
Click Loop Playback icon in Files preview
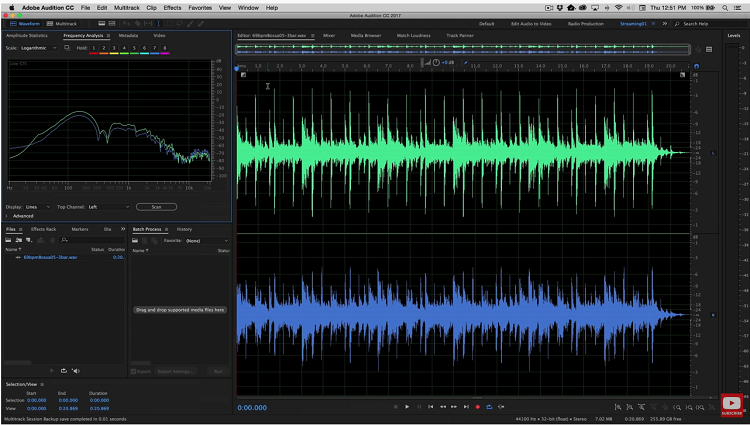64,371
